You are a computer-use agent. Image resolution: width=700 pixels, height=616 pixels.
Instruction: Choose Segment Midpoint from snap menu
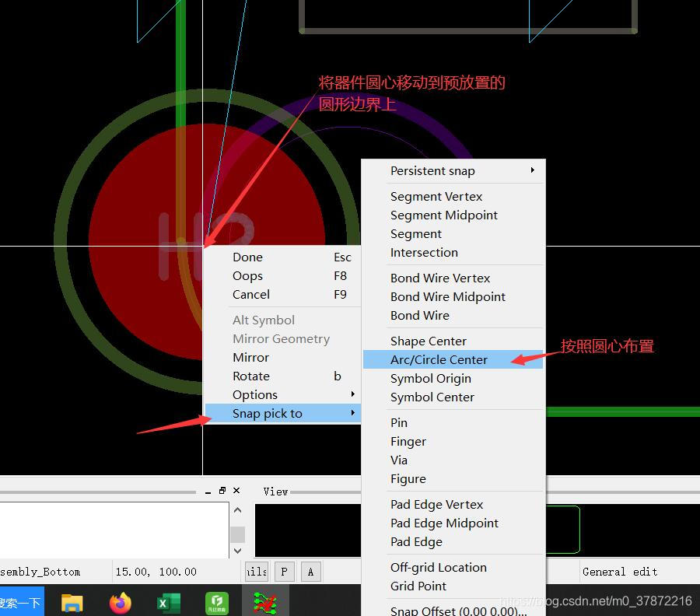coord(443,215)
